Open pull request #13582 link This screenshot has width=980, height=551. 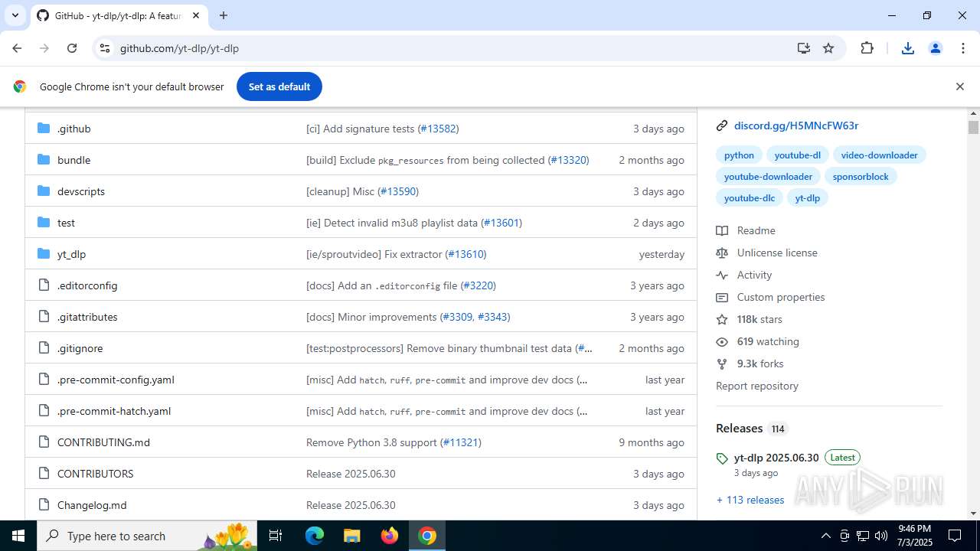pos(438,129)
